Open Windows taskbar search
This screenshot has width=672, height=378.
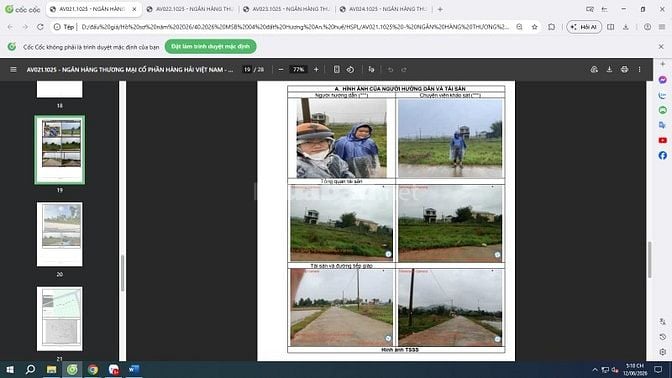(30, 369)
